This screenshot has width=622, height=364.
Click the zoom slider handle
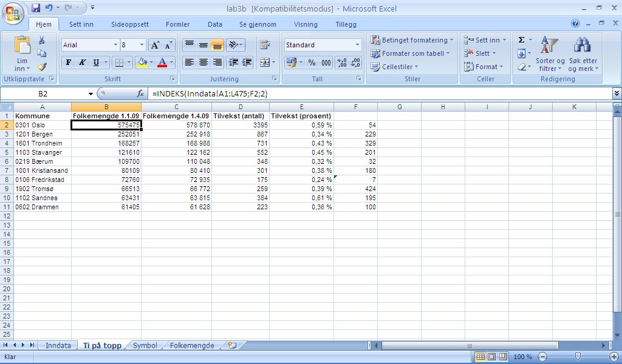tap(578, 357)
